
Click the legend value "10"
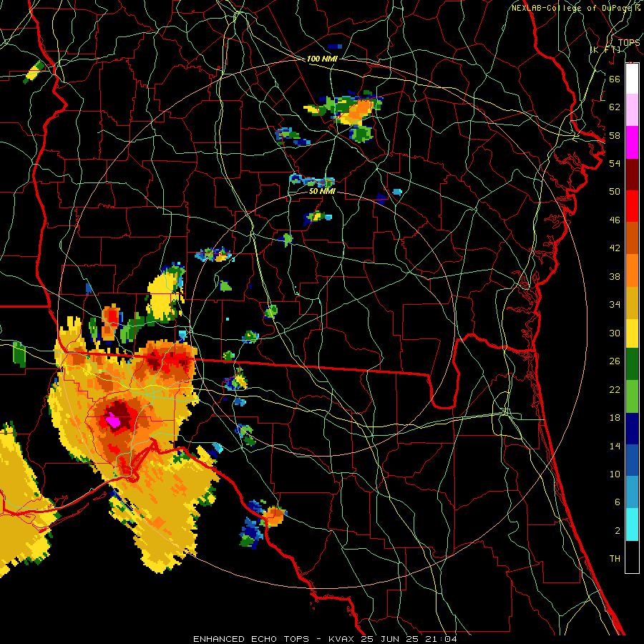coord(615,474)
